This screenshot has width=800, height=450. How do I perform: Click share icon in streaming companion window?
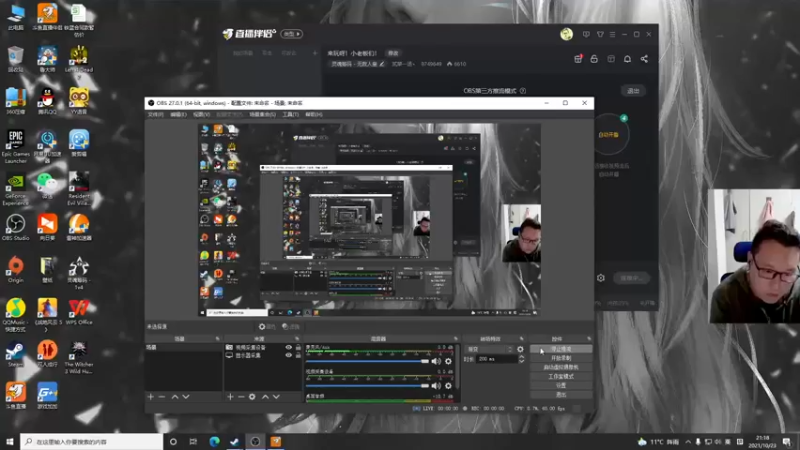[x=644, y=59]
